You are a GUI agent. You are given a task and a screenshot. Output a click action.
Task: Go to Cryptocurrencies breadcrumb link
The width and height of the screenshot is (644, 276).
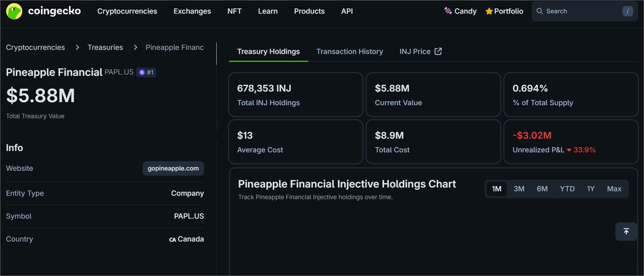point(35,48)
